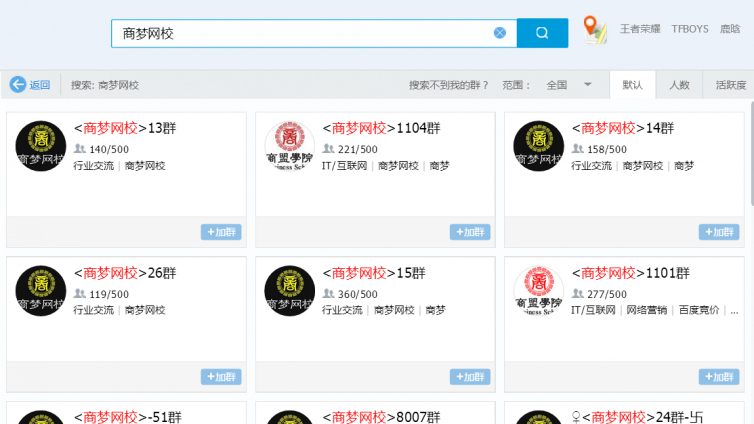Click member count icon of 26群

(x=79, y=293)
